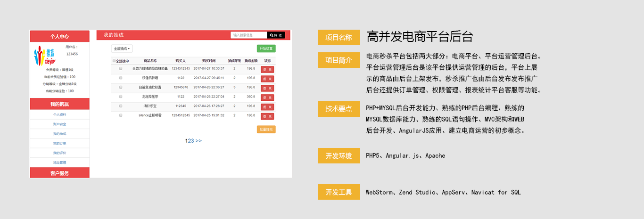This screenshot has width=644, height=219.
Task: Open 个人资料 in the sidebar
Action: [x=60, y=114]
